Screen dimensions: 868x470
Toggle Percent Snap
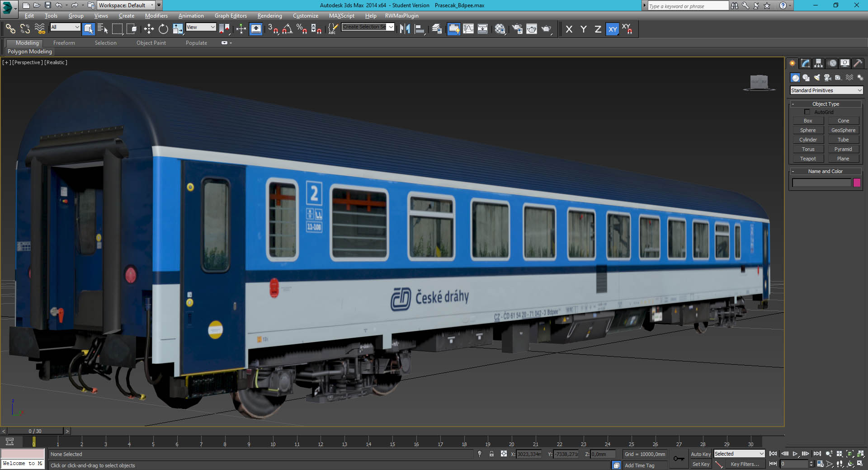click(x=302, y=29)
